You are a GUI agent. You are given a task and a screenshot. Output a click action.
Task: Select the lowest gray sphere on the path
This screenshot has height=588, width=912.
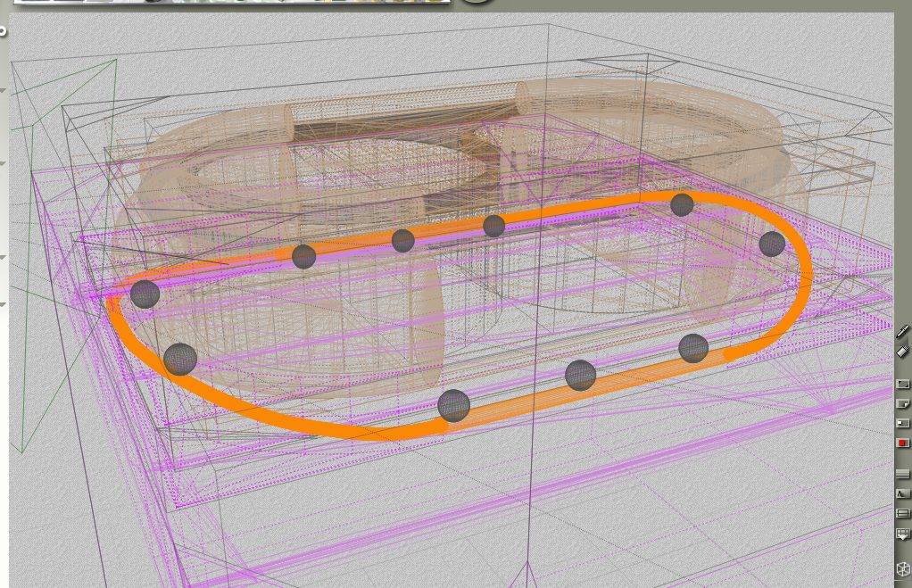point(453,405)
